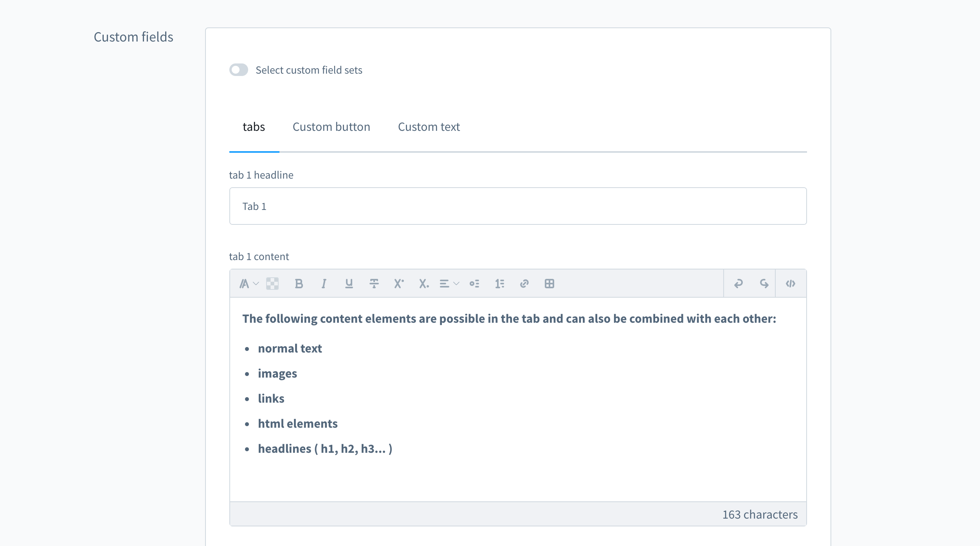Image resolution: width=980 pixels, height=546 pixels.
Task: Insert an unordered bullet list
Action: 474,284
